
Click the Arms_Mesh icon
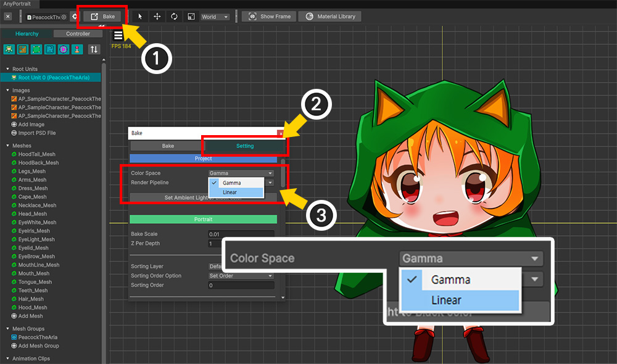tap(14, 180)
